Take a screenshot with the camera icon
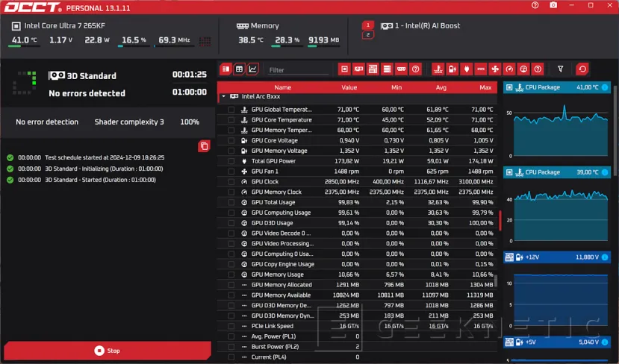The width and height of the screenshot is (619, 364). pyautogui.click(x=553, y=5)
